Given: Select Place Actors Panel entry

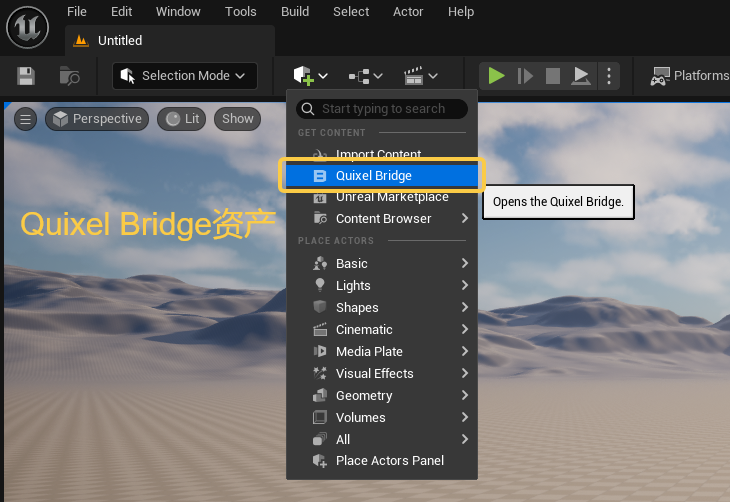Looking at the screenshot, I should 382,461.
